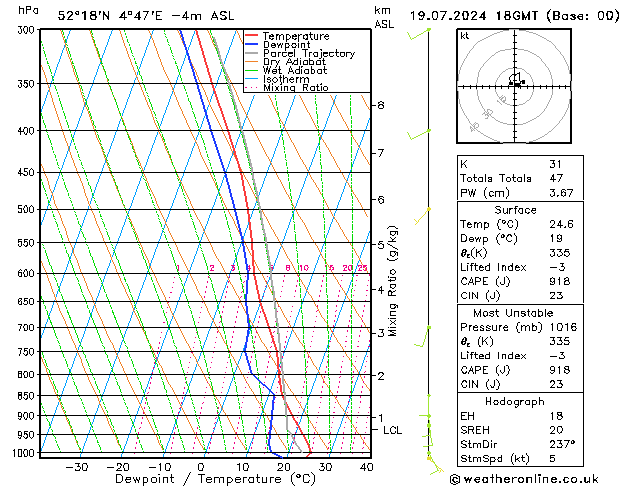This screenshot has width=629, height=486.
Task: Click the red Temperature legend line
Action: point(251,36)
